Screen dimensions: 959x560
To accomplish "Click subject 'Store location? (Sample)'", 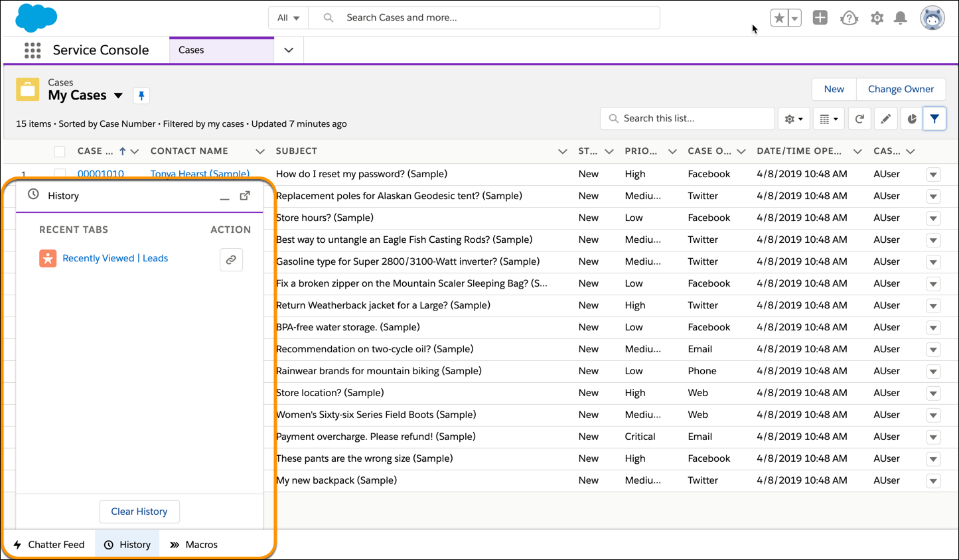I will click(330, 393).
